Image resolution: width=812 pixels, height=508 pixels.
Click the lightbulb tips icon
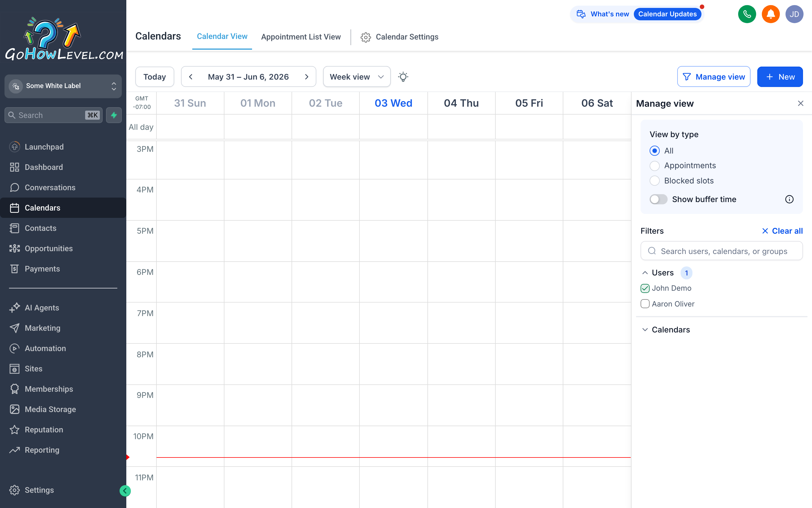[403, 76]
